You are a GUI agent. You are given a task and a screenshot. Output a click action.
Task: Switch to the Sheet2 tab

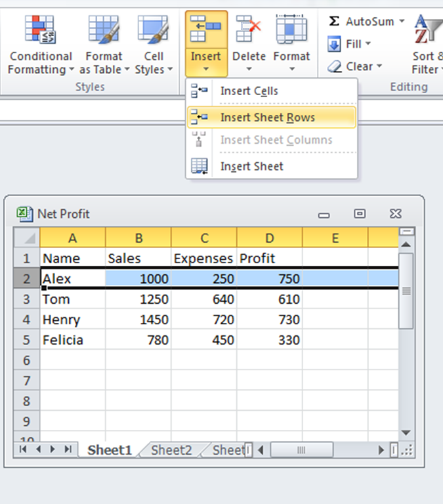(171, 450)
